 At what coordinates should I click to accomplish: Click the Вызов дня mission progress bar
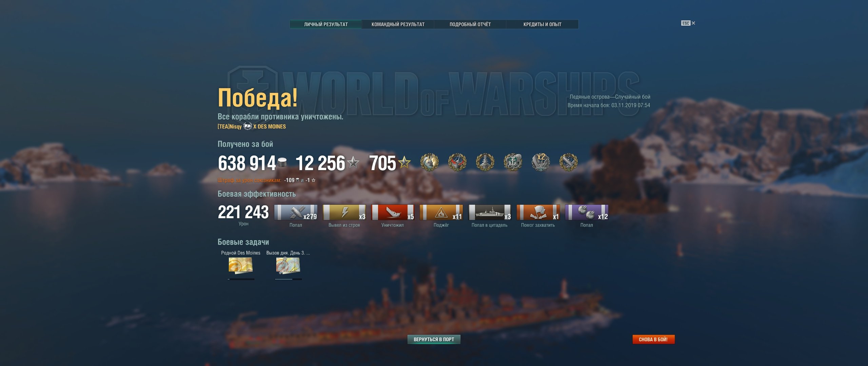[288, 279]
